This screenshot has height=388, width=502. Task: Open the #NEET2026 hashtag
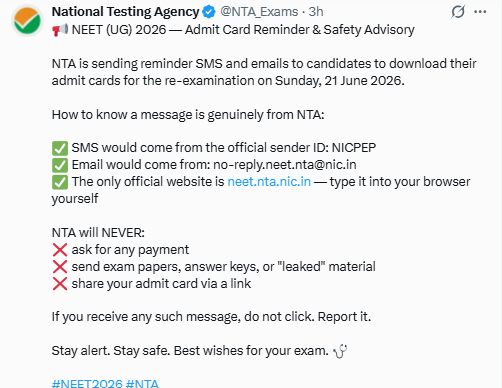87,384
